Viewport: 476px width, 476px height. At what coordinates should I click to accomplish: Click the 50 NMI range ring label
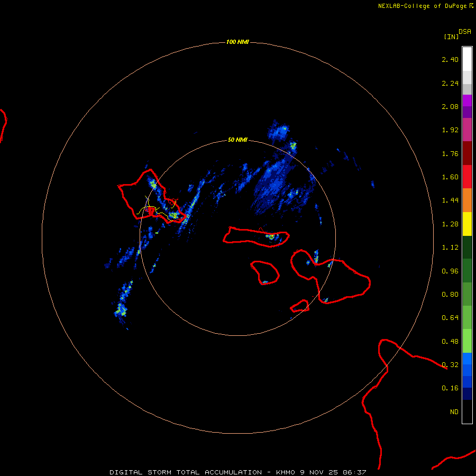click(x=237, y=140)
